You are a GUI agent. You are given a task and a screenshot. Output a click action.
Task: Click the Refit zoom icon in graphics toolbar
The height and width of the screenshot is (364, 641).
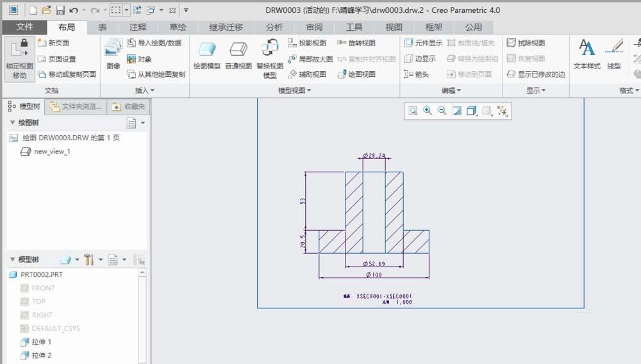(413, 111)
